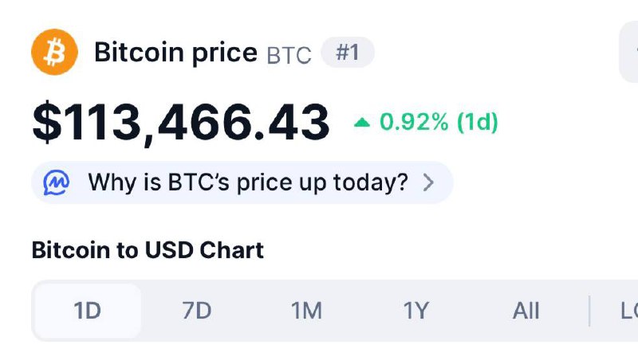Switch chart to the 7D range

(197, 311)
